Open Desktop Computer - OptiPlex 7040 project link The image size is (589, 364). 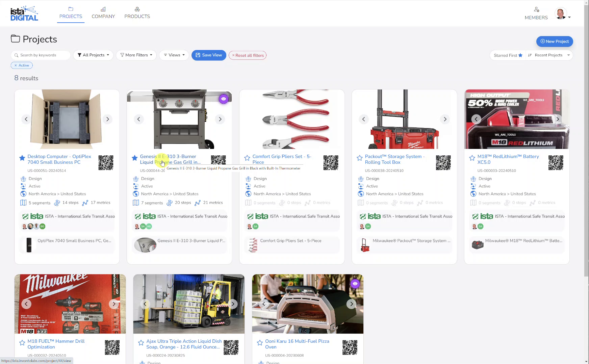click(x=59, y=159)
